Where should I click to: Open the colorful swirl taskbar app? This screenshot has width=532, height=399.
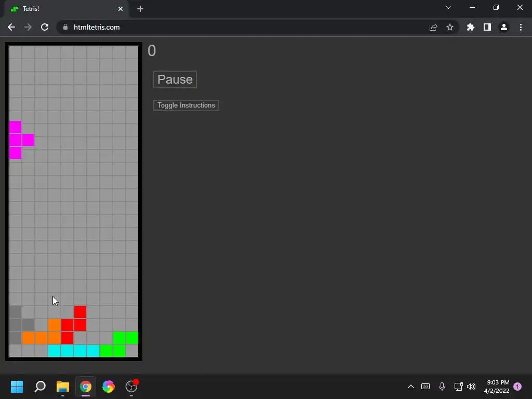pyautogui.click(x=109, y=387)
